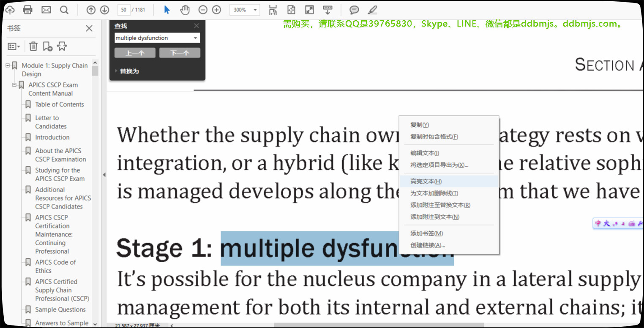Click the find box containing multiple dysfunction
The image size is (644, 328).
tap(153, 38)
